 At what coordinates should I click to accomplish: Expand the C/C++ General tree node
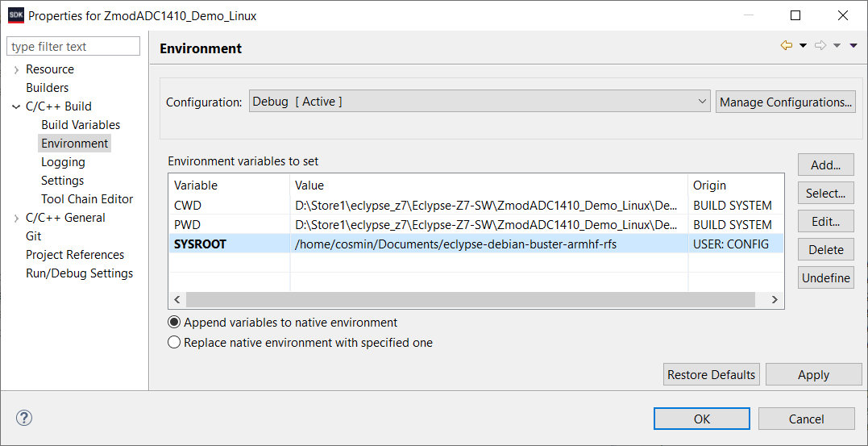pos(16,218)
